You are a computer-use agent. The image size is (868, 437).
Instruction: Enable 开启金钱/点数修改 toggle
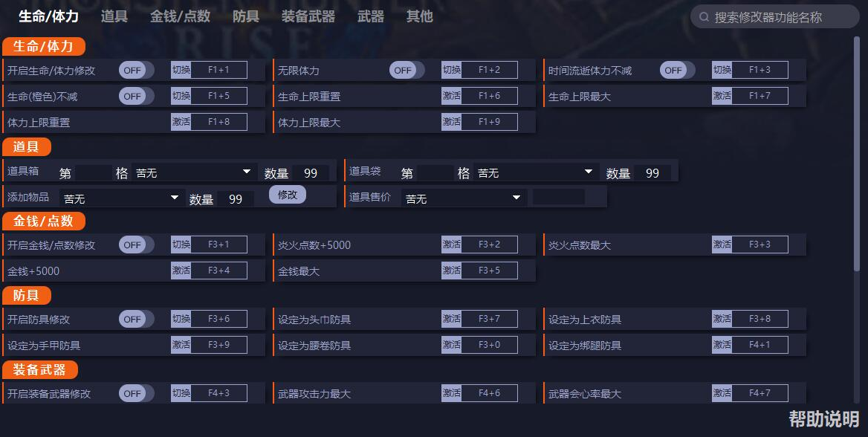[136, 245]
